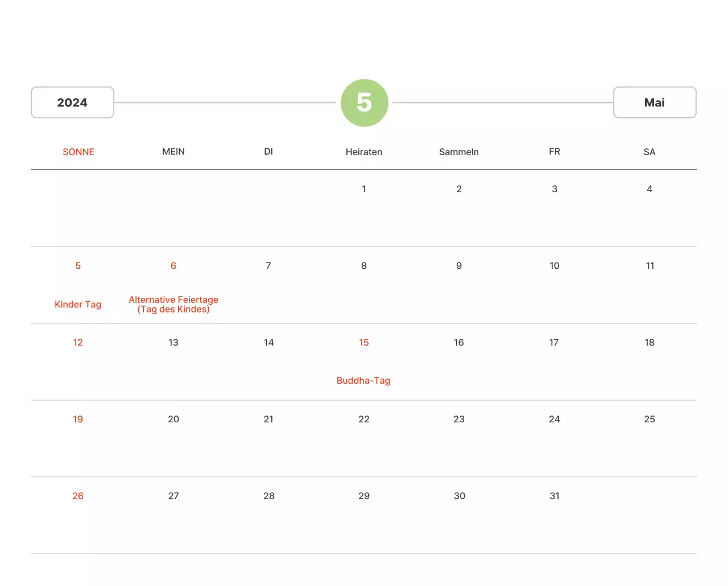
Task: Select the Mai month box
Action: [x=654, y=103]
